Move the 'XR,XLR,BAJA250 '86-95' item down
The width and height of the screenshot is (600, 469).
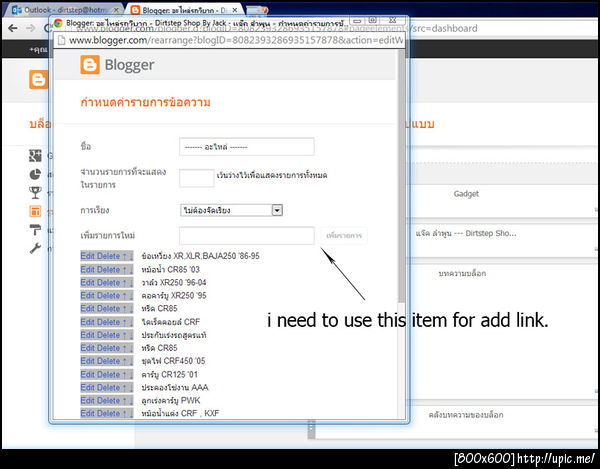point(131,256)
